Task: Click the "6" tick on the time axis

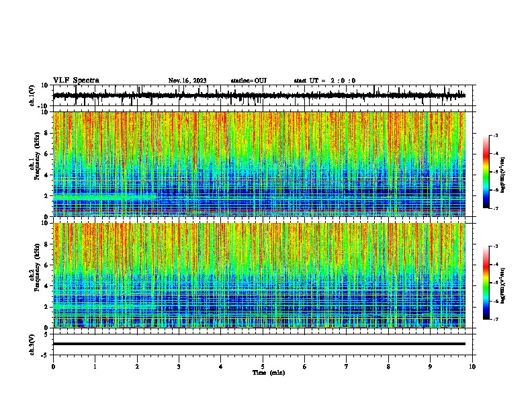Action: (304, 367)
